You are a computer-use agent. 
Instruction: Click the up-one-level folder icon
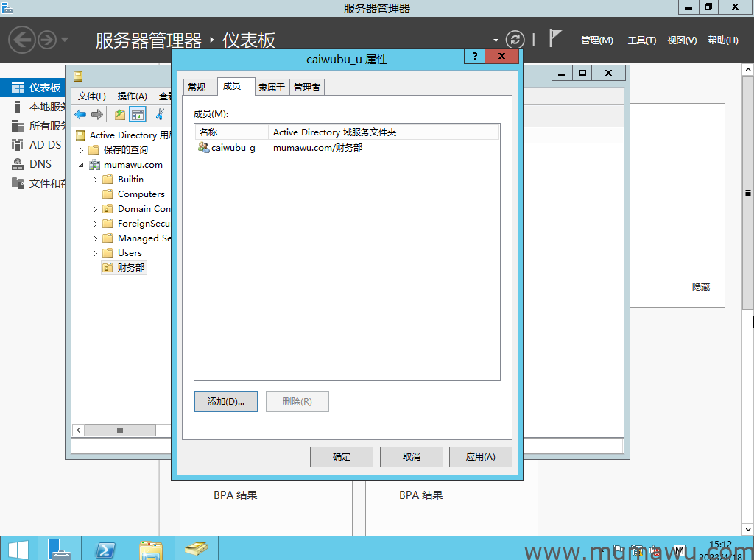coord(120,114)
